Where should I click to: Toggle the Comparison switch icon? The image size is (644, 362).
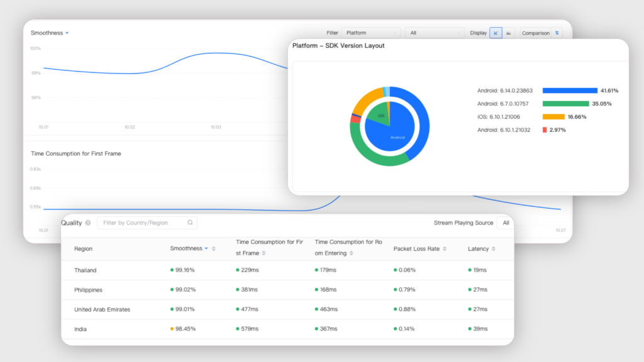coord(557,33)
